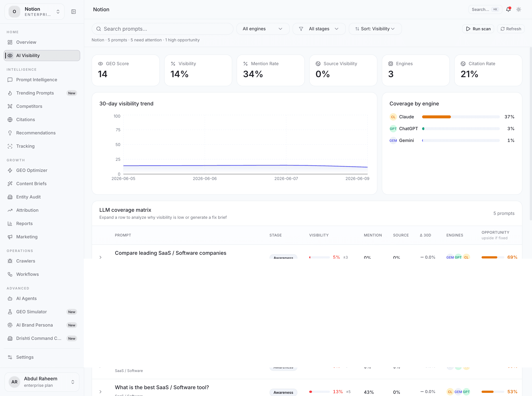Viewport: 532px width, 396px height.
Task: Click the Marketing megaphone icon
Action: pos(10,237)
